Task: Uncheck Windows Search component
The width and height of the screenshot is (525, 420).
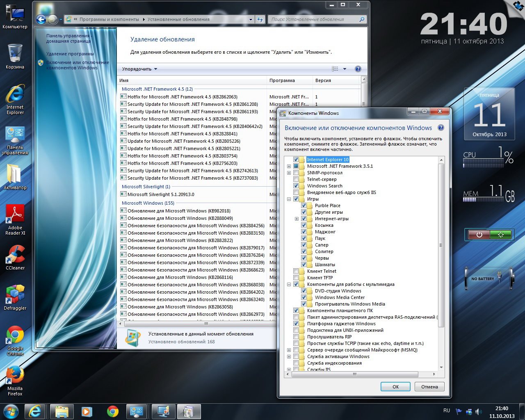Action: pos(296,186)
